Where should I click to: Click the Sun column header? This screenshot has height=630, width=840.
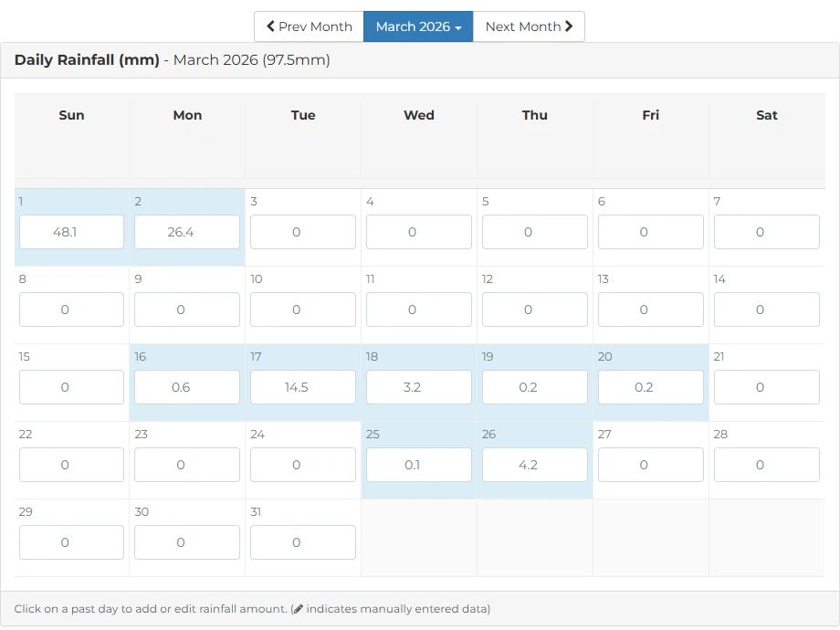[72, 115]
